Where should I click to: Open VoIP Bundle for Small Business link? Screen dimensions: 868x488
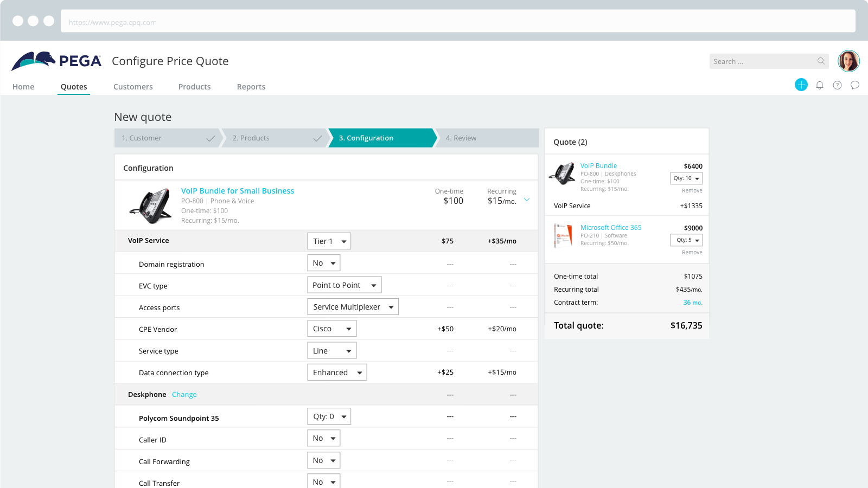point(238,191)
